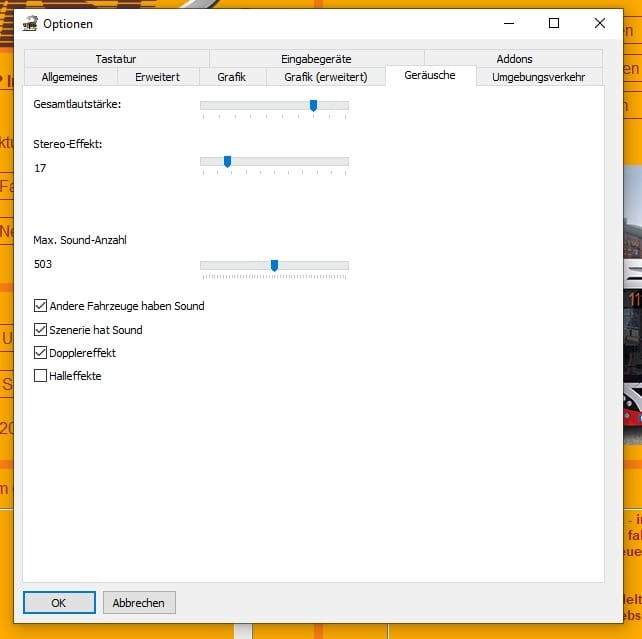Screen dimensions: 642x639
Task: Switch to the Tastatur tab
Action: (116, 59)
